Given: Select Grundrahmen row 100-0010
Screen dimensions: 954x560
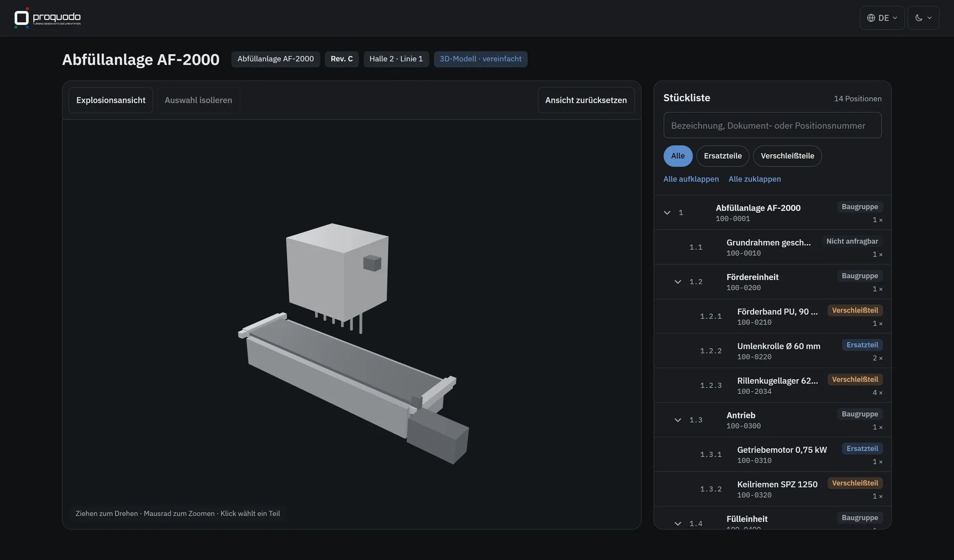Looking at the screenshot, I should pyautogui.click(x=772, y=247).
